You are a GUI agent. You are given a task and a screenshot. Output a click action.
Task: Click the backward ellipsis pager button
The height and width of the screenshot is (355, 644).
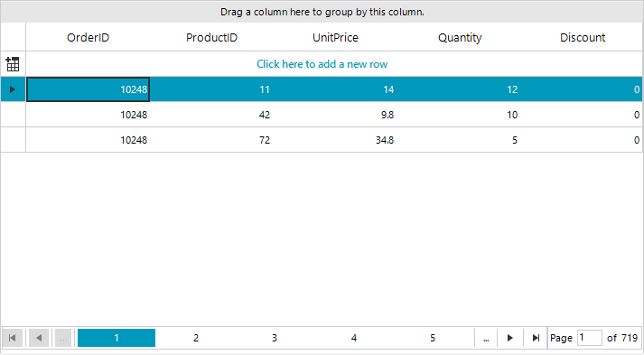[x=63, y=338]
